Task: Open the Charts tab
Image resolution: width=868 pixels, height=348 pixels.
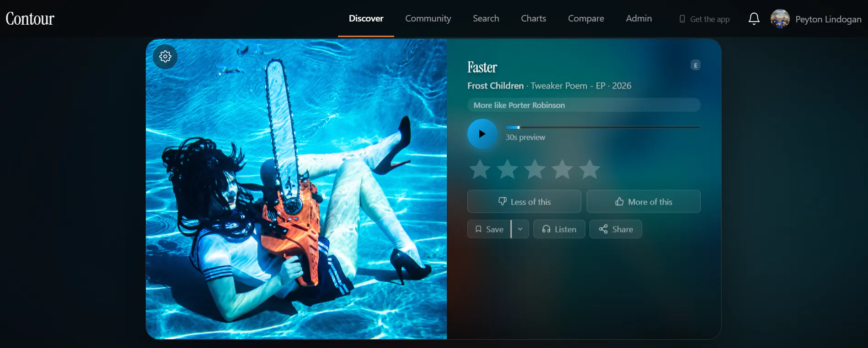Action: [533, 19]
